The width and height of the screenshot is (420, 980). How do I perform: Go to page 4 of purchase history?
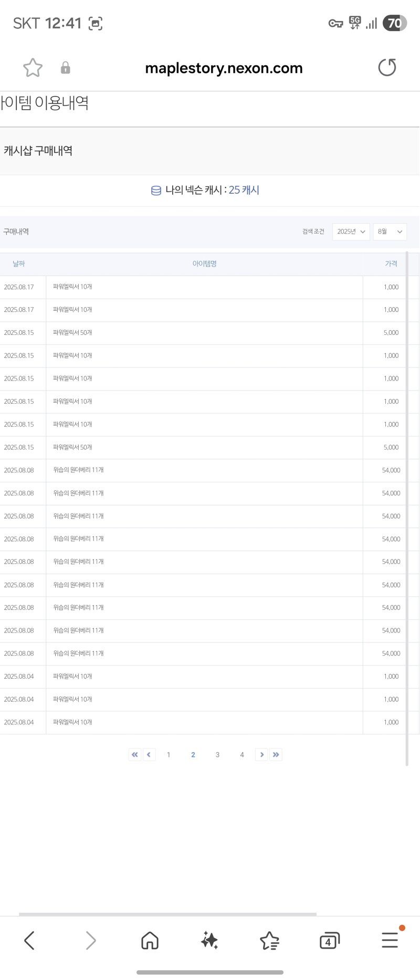tap(242, 755)
